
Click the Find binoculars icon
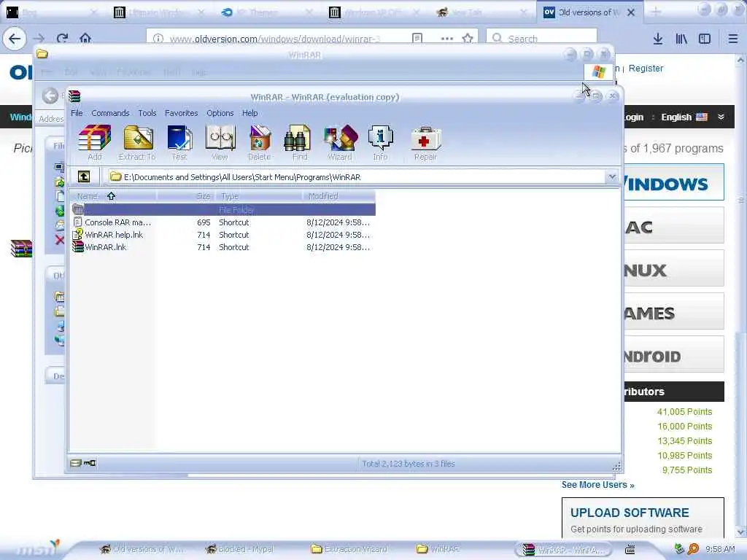pyautogui.click(x=299, y=142)
